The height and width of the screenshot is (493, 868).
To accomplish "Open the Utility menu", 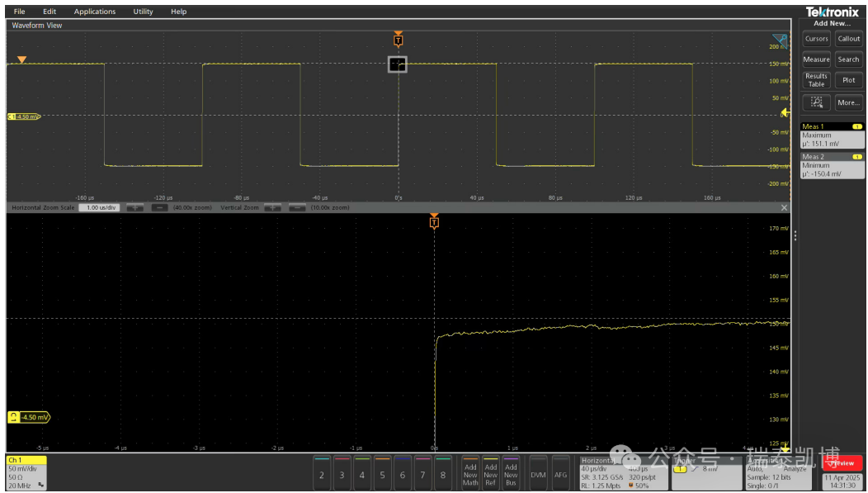I will tap(143, 12).
